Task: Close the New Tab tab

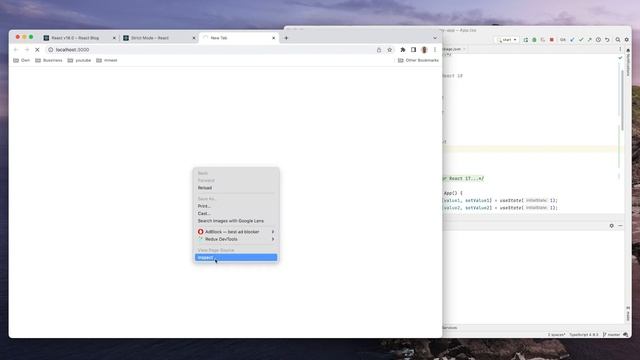Action: click(273, 38)
